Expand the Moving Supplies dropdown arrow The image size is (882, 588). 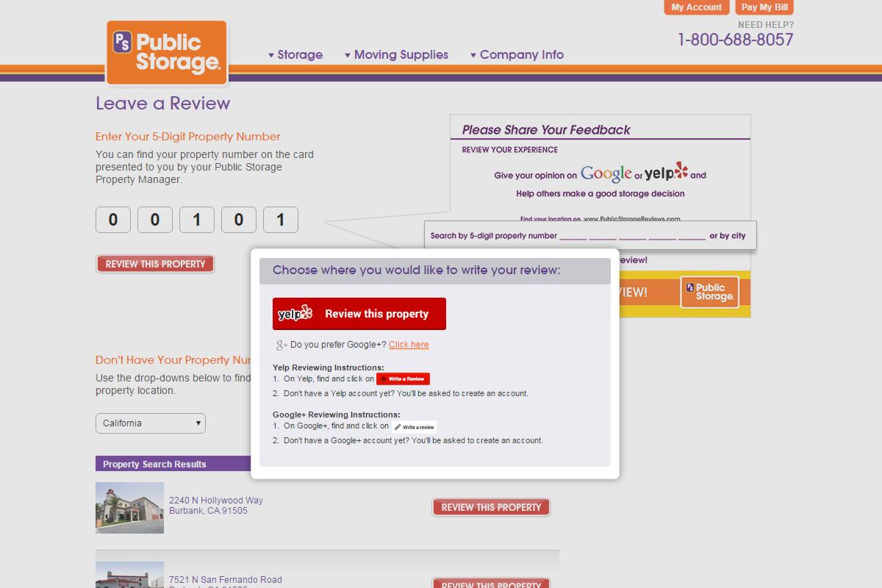pyautogui.click(x=347, y=54)
